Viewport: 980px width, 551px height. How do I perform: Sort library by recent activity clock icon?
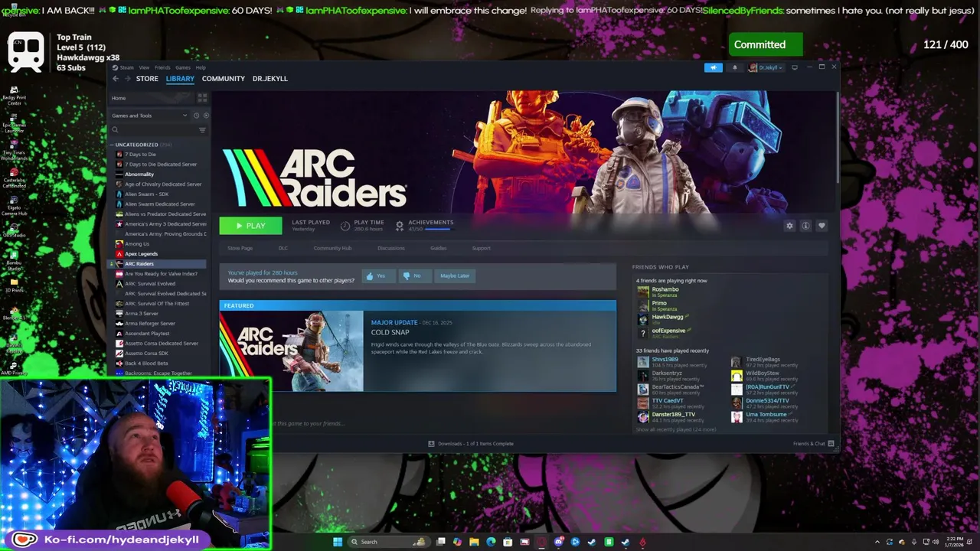(196, 116)
